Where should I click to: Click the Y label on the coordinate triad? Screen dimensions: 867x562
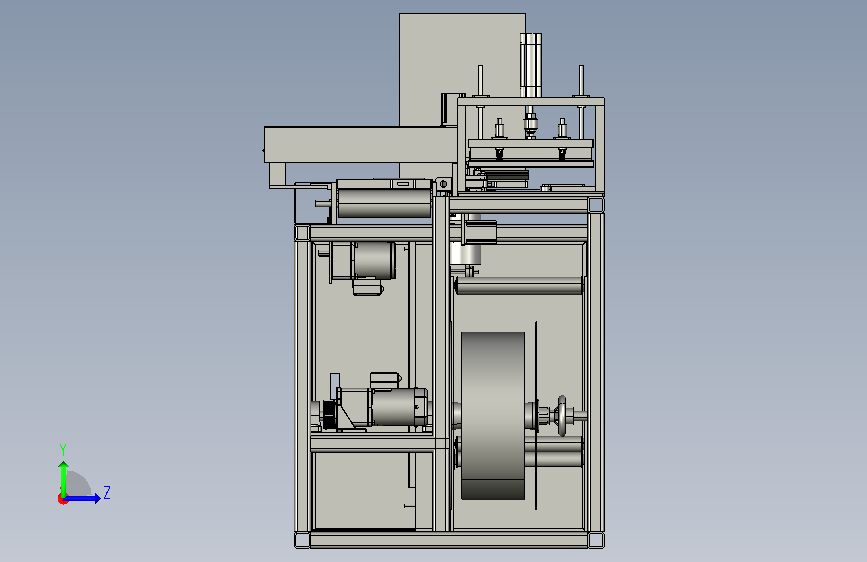coord(63,450)
